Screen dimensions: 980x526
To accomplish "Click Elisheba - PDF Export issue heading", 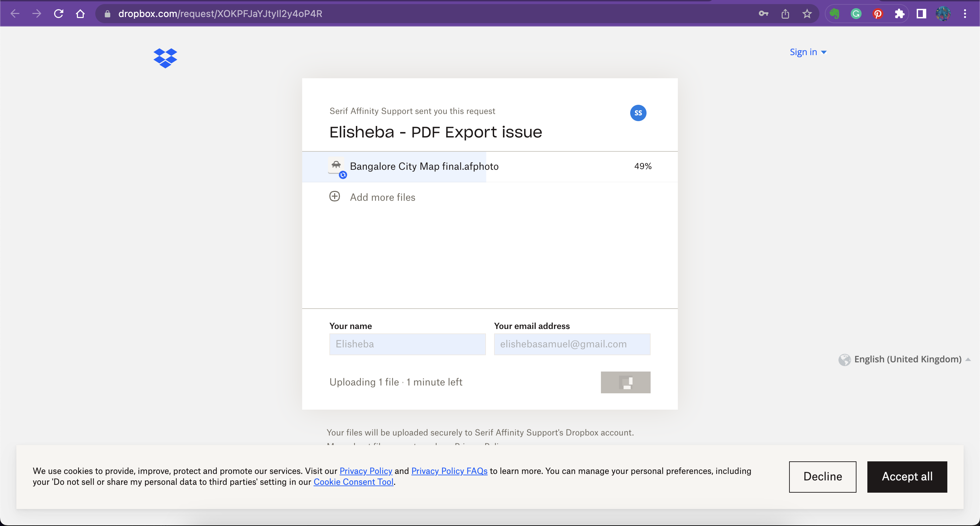I will (436, 132).
